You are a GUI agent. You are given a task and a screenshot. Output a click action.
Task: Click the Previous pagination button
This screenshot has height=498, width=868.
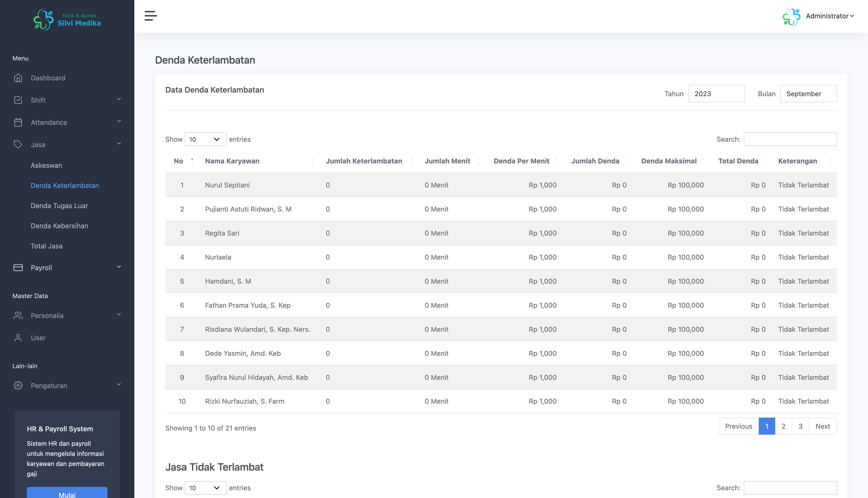coord(739,426)
